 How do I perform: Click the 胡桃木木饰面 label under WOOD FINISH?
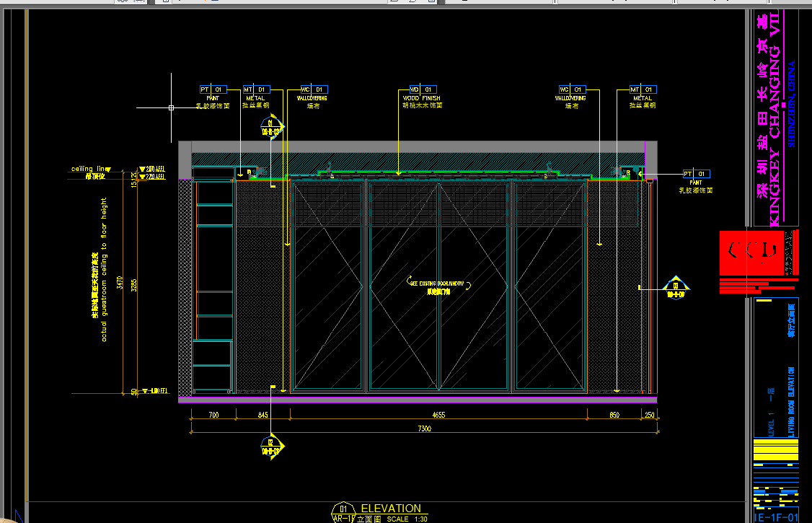pos(422,105)
